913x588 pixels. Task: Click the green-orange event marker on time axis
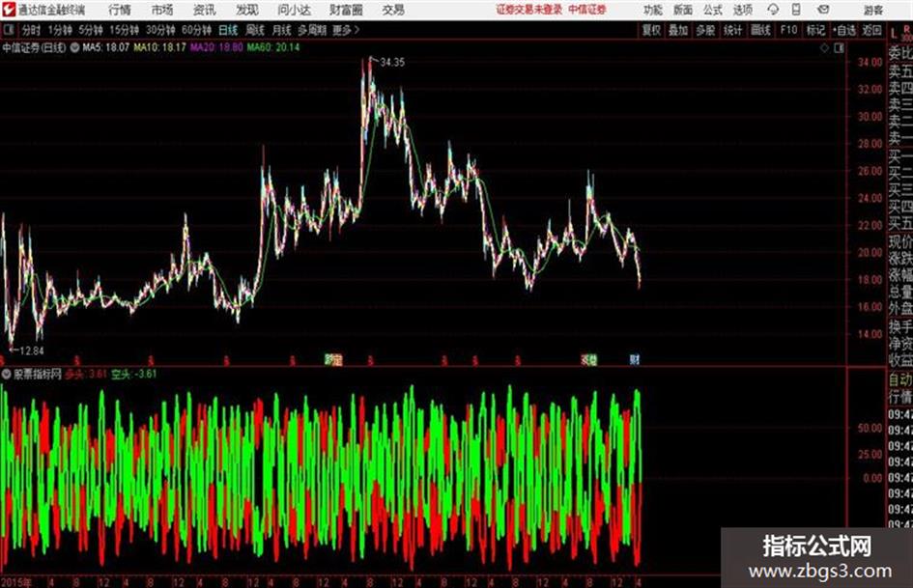pyautogui.click(x=333, y=360)
